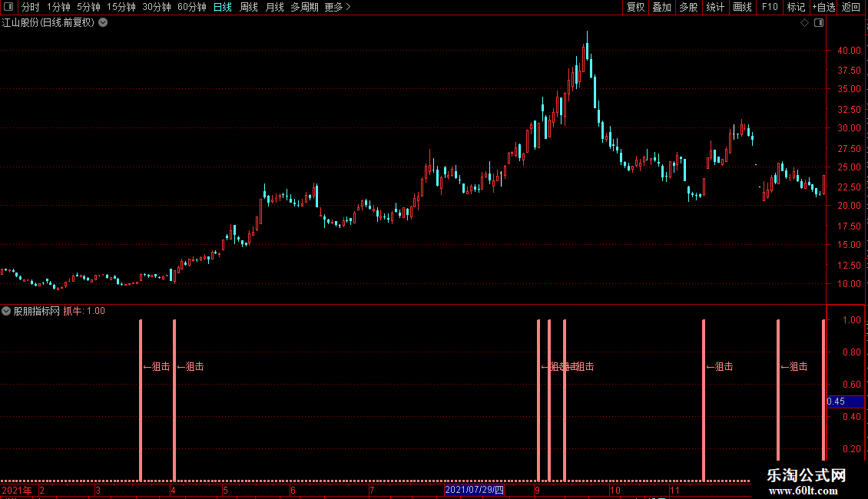Open 多周期 multi-period view
The image size is (868, 499).
(304, 7)
